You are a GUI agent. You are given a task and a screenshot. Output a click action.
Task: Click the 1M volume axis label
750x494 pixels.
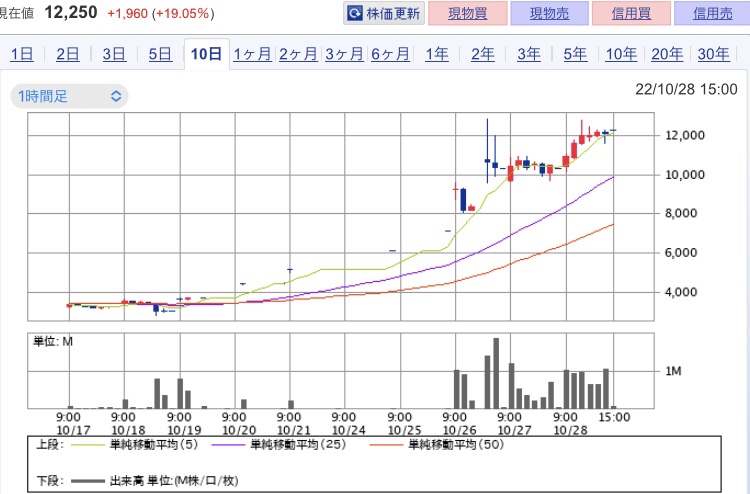pyautogui.click(x=673, y=371)
